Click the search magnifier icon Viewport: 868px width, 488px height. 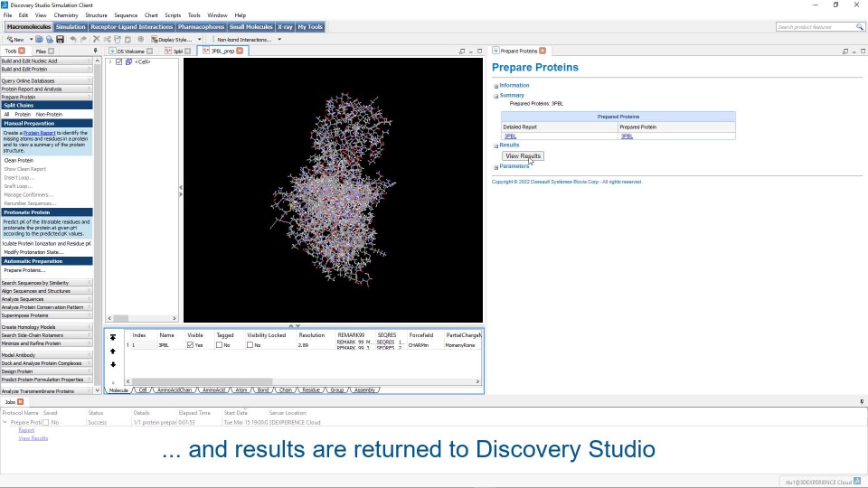[860, 26]
